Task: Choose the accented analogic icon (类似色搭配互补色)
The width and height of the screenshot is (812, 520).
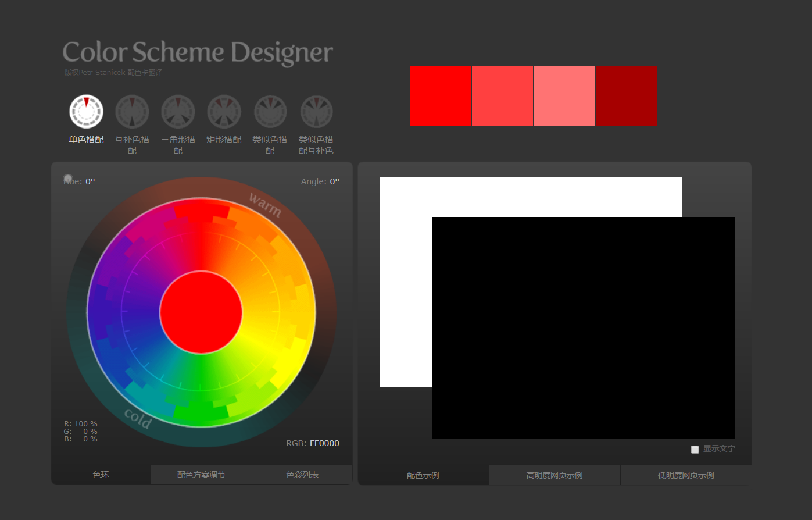Action: [x=316, y=111]
